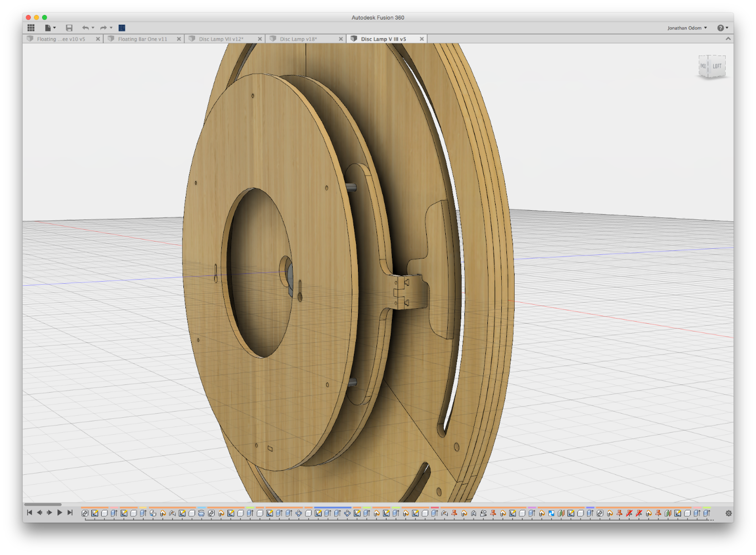This screenshot has width=756, height=555.
Task: Jump to the timeline beginning
Action: tap(30, 512)
